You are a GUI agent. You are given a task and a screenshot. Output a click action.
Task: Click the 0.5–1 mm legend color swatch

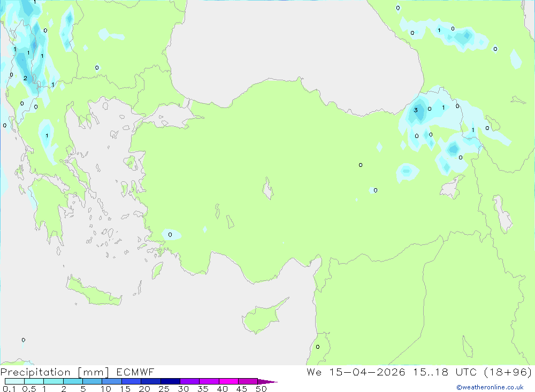[34, 381]
